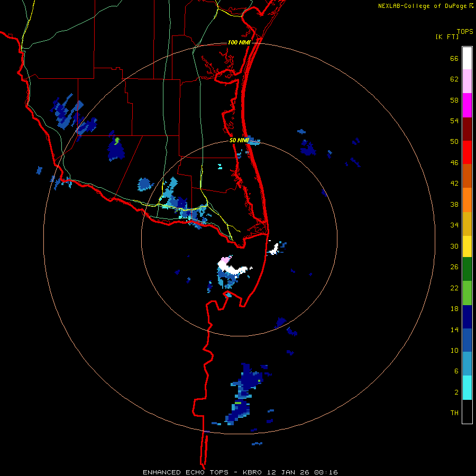Click the KBRO station identifier

pos(253,472)
